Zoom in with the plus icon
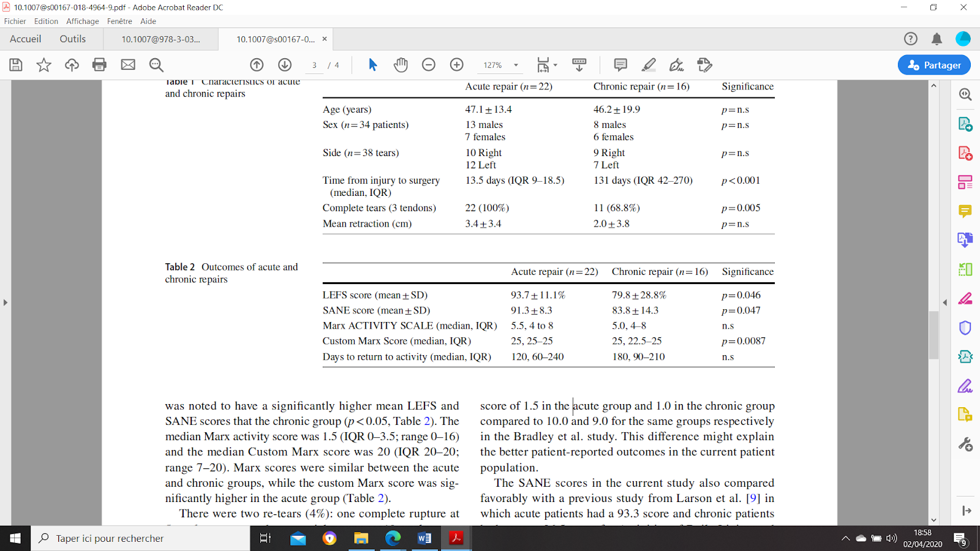Screen dimensions: 980x551 (457, 65)
